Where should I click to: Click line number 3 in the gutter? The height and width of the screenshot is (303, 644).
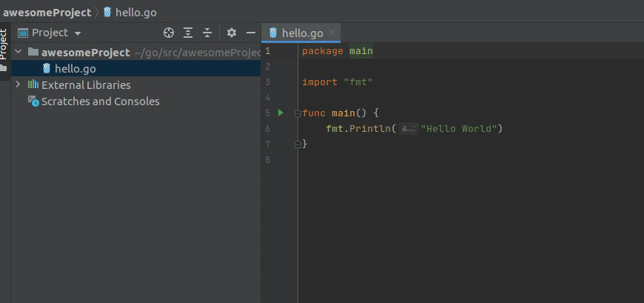[x=268, y=82]
